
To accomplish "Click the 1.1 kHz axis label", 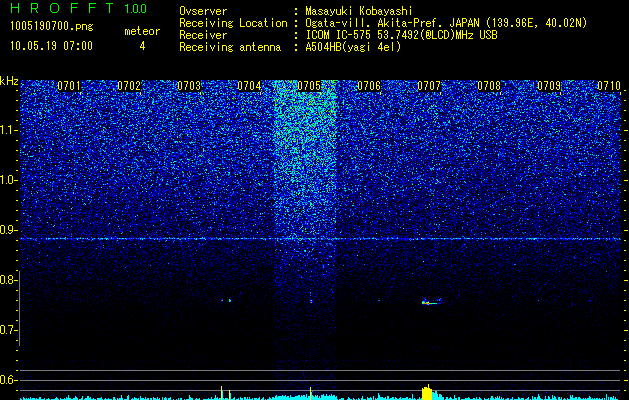I will (x=8, y=130).
